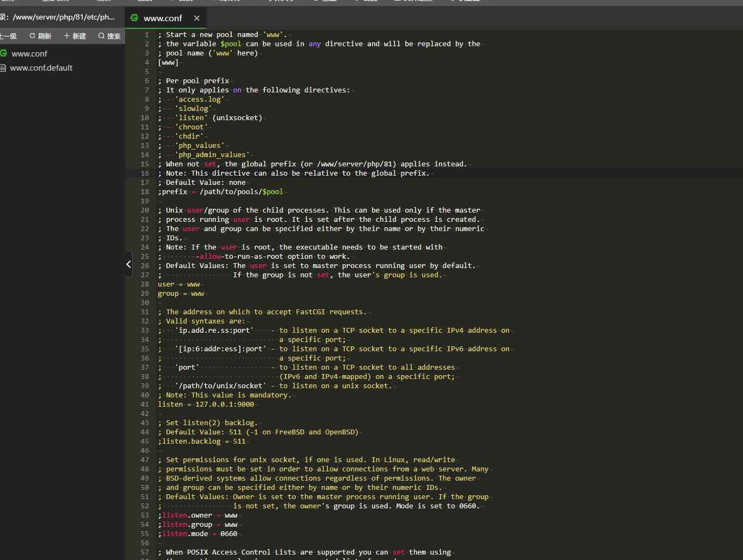Click the comment '; Default Value: none'
The width and height of the screenshot is (743, 560).
point(202,183)
